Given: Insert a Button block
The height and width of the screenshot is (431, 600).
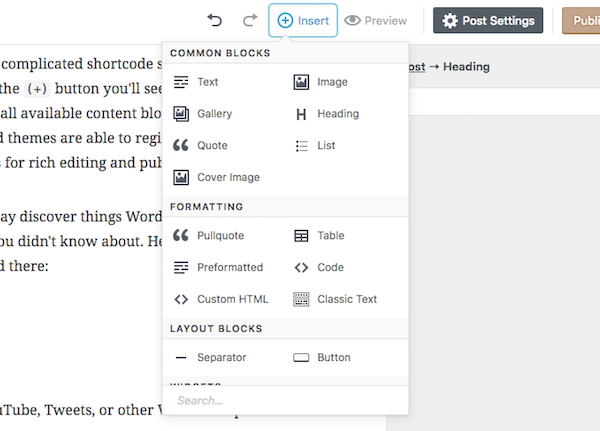Looking at the screenshot, I should pos(321,358).
